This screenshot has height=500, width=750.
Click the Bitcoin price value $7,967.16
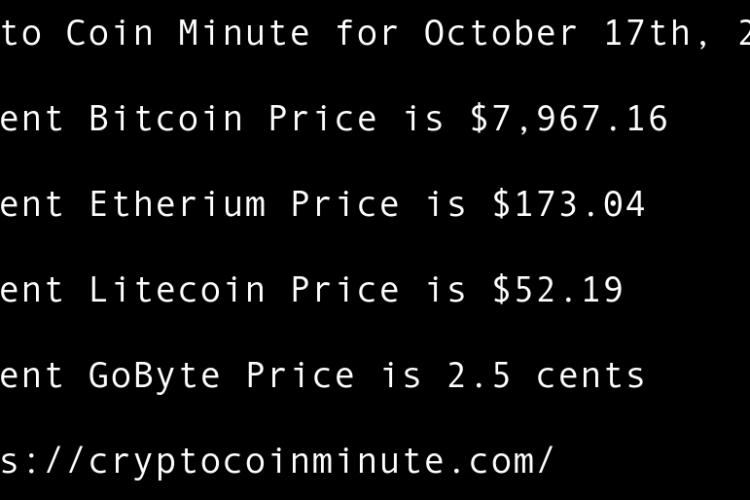pos(568,119)
